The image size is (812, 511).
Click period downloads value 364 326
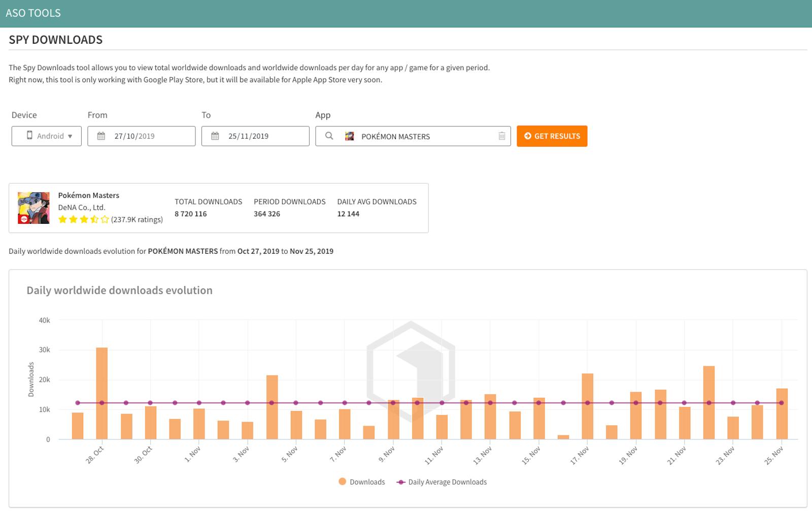point(267,214)
